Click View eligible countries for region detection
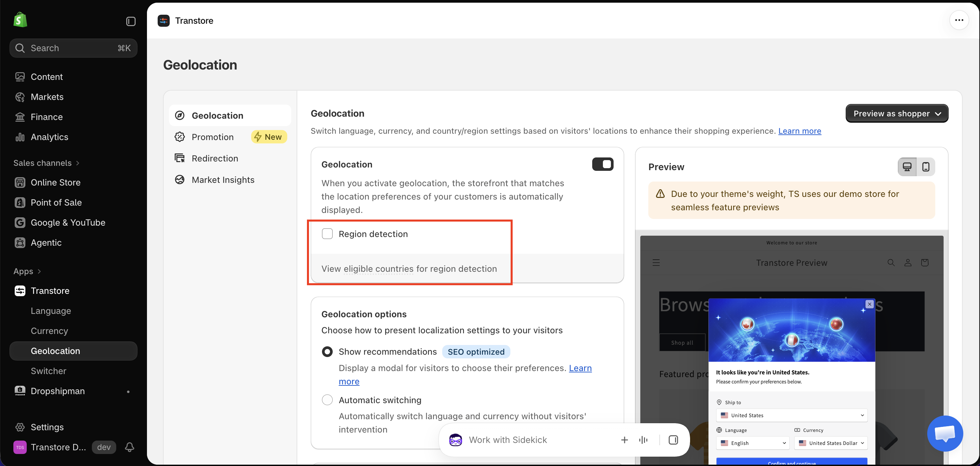The height and width of the screenshot is (466, 980). pyautogui.click(x=409, y=269)
